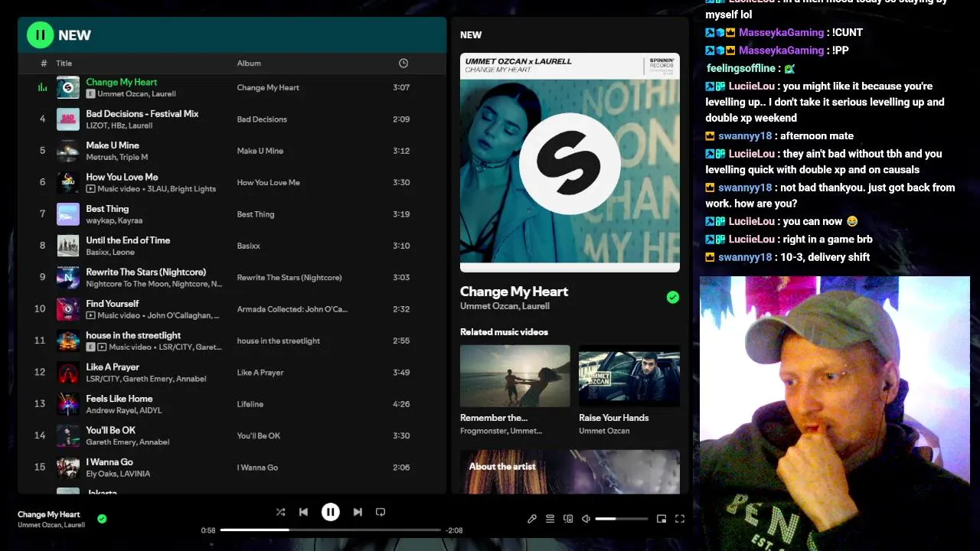Screen dimensions: 980x551
Task: Sort by the # column header
Action: coord(44,64)
